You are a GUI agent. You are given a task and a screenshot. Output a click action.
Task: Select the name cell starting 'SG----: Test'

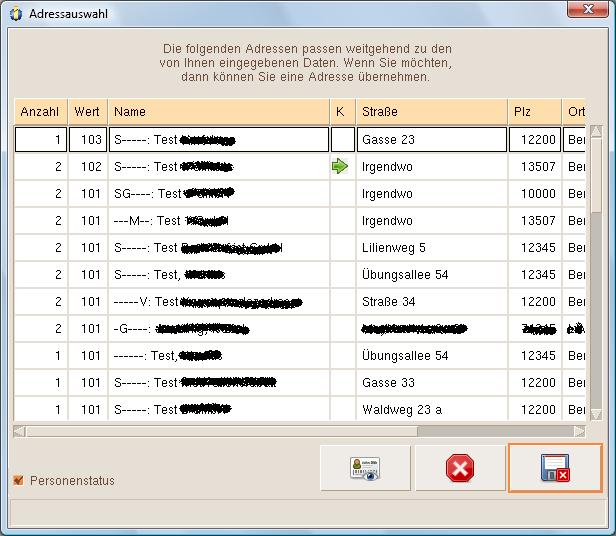click(x=219, y=194)
